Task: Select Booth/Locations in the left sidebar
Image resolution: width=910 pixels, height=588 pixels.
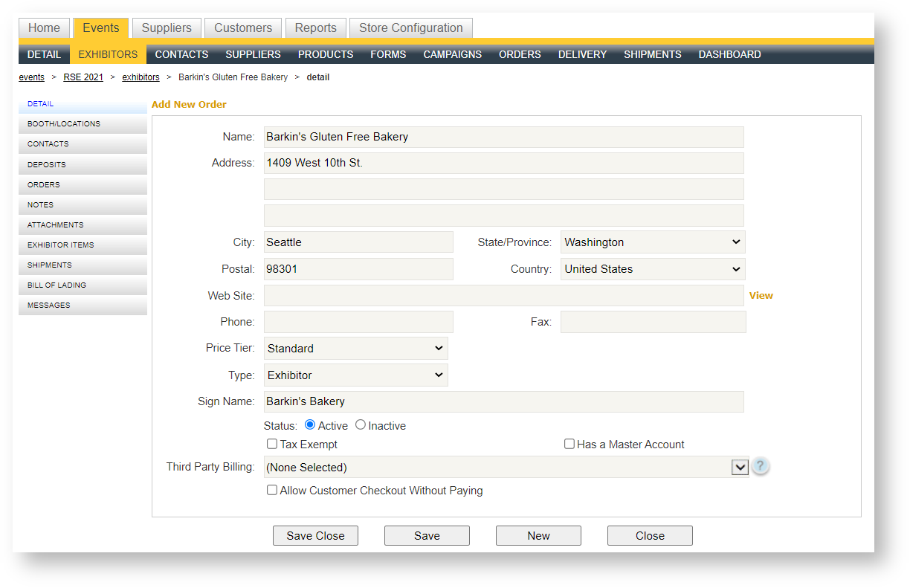Action: (64, 124)
